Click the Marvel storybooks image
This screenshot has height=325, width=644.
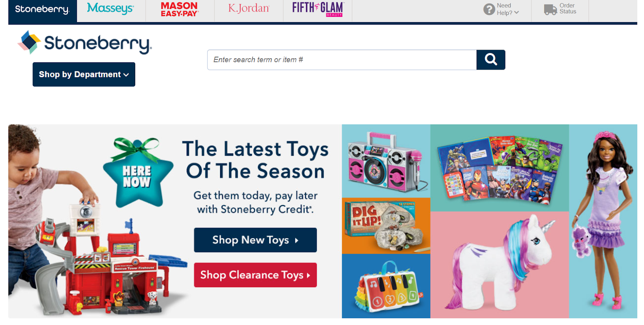(x=500, y=168)
